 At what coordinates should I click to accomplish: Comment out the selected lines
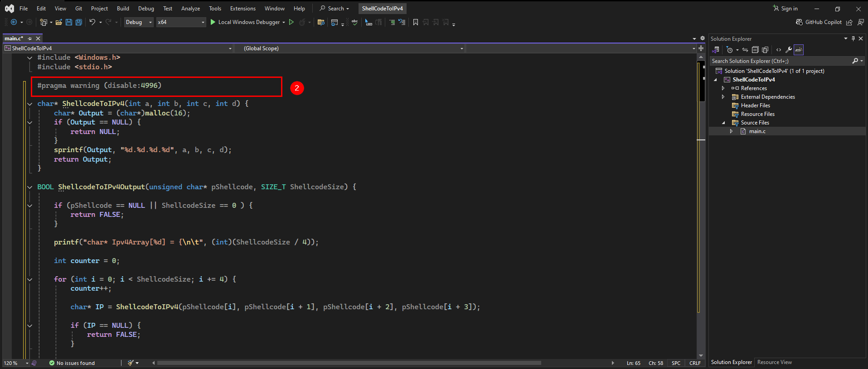(392, 22)
